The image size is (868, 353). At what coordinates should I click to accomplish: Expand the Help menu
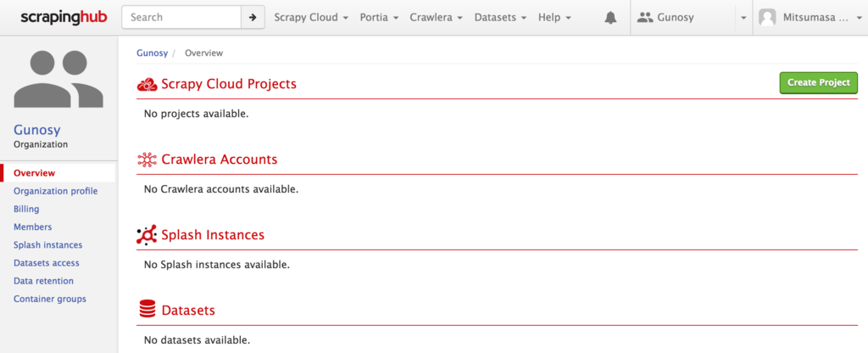tap(554, 18)
